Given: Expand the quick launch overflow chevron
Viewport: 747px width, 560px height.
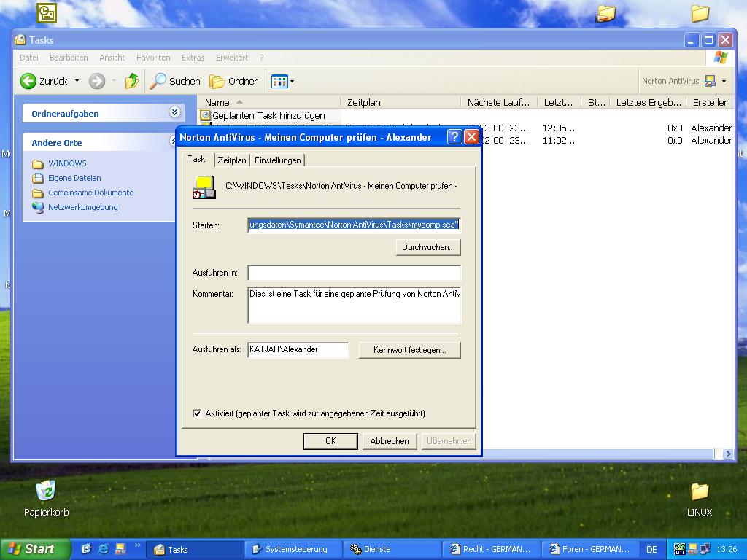Looking at the screenshot, I should 138,545.
